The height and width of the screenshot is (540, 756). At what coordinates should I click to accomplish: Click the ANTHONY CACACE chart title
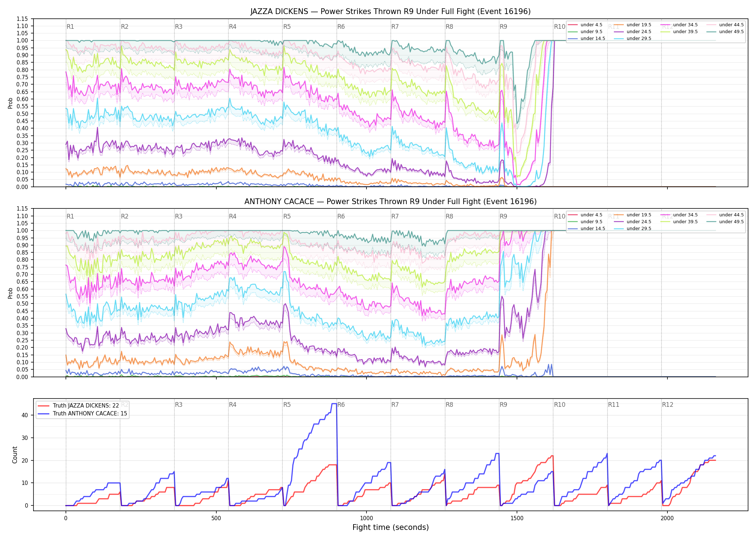[x=391, y=202]
